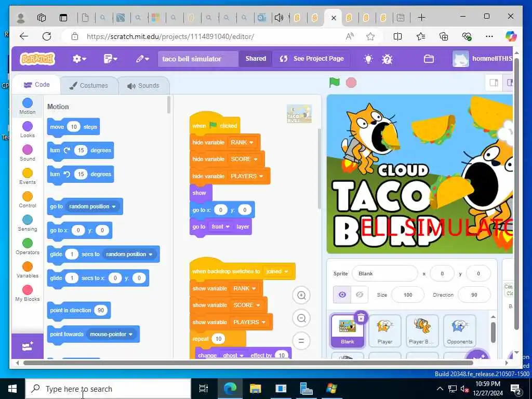Screen dimensions: 532x399
Task: Click the move 10 steps block
Action: [73, 127]
